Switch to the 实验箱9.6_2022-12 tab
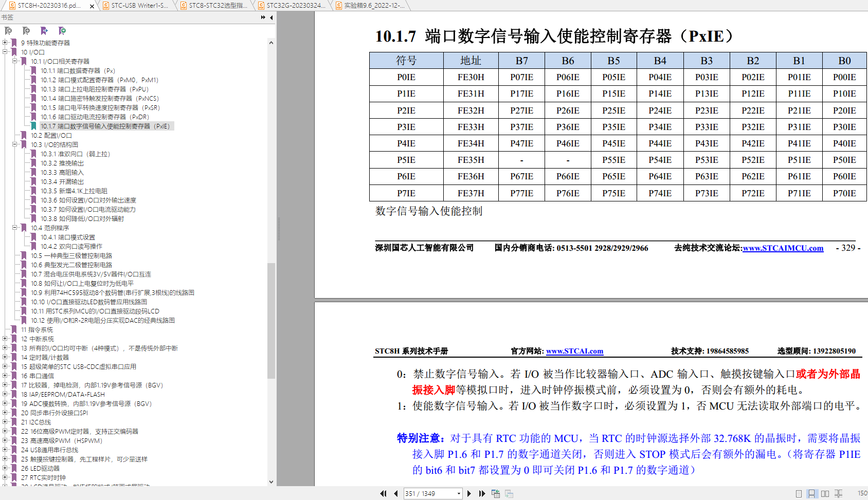Viewport: 868px width, 500px height. click(370, 6)
